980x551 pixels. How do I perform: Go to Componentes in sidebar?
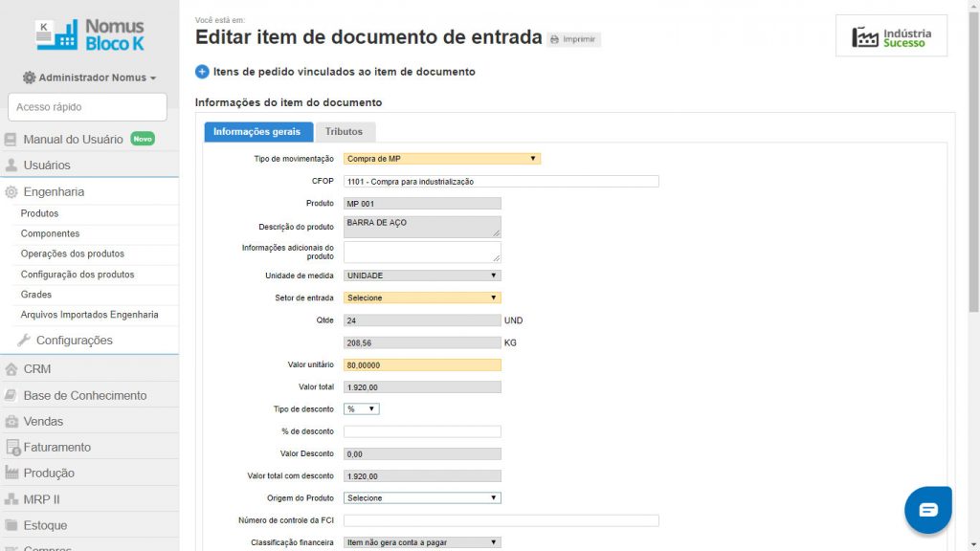51,233
